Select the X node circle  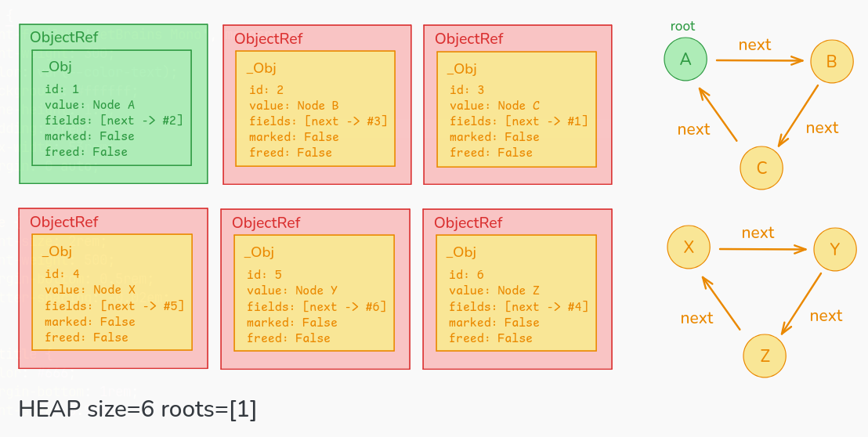click(x=689, y=247)
